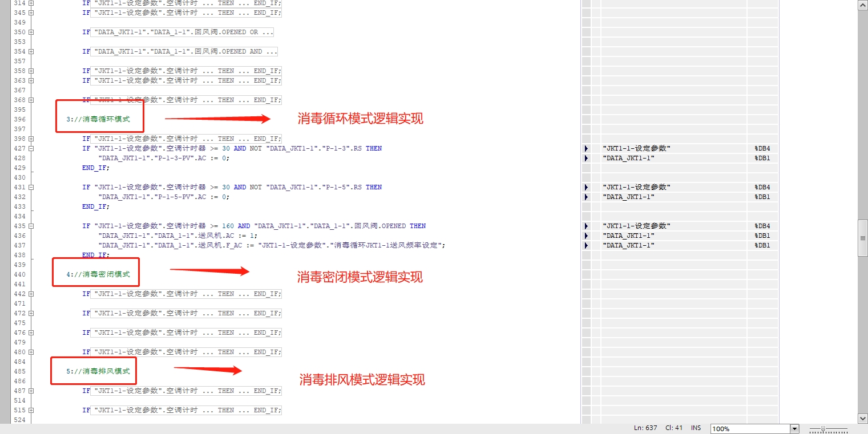Screen dimensions: 868x434
Task: Click operand arrow for line 432's "DATA_JKT1-1" row
Action: [x=586, y=197]
